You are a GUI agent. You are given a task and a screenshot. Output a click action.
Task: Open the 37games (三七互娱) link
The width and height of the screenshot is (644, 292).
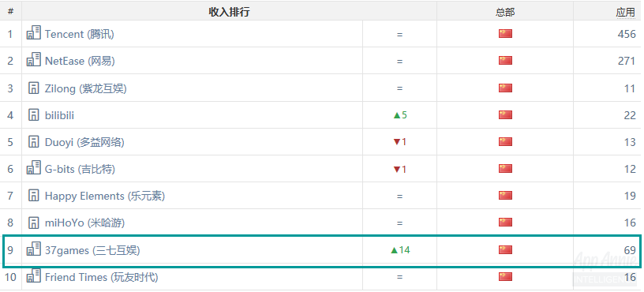92,250
